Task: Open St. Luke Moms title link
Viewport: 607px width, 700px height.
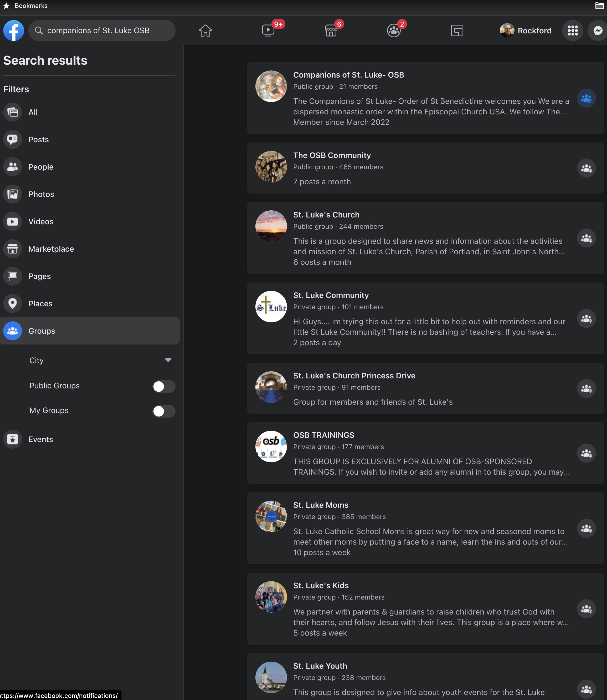Action: [321, 505]
